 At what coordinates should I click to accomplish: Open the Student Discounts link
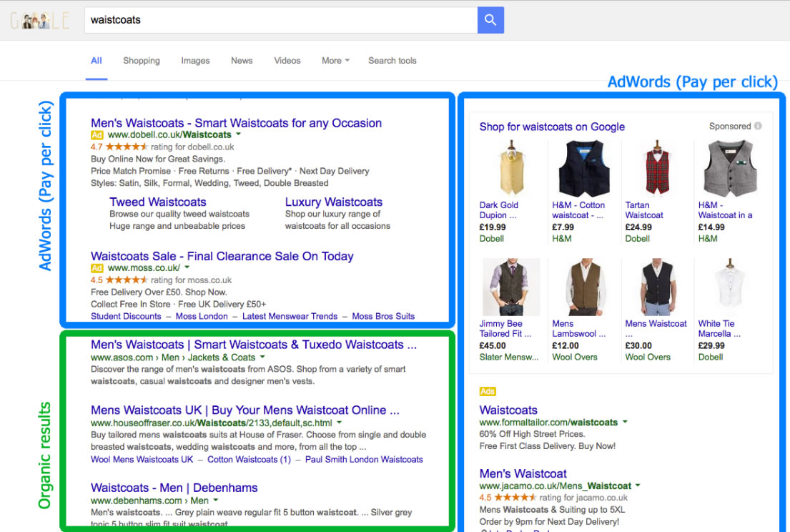click(126, 316)
